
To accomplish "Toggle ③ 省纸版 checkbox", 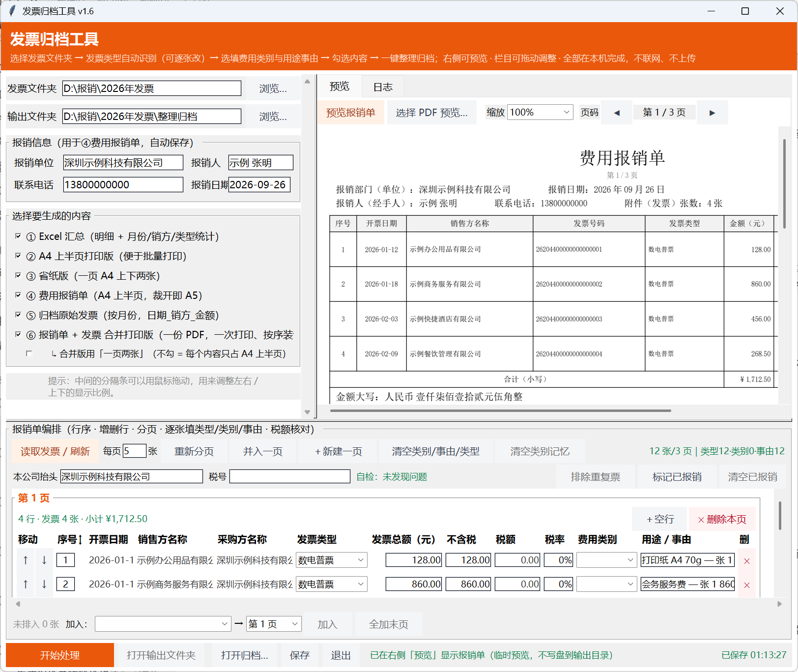I will [x=18, y=276].
